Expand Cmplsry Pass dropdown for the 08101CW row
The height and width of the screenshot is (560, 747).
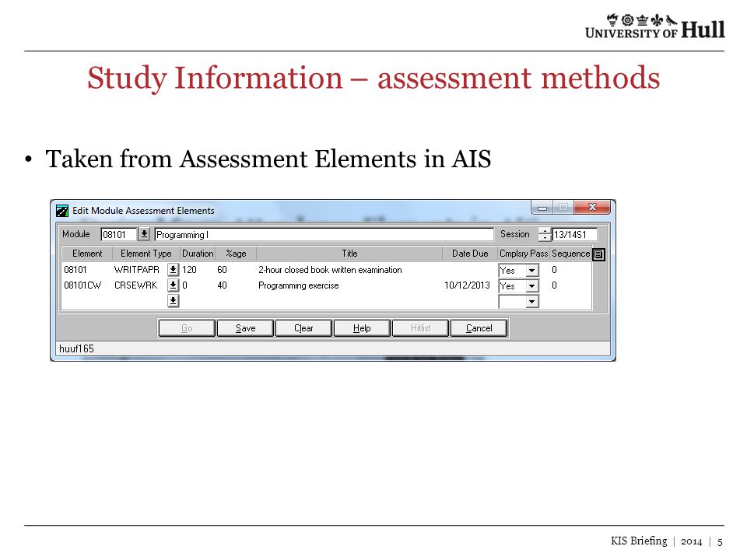tap(531, 286)
